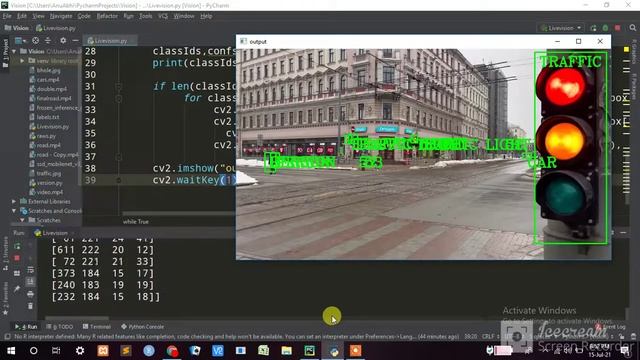Click the 'while True' breadcrumb
The image size is (640, 360).
[136, 222]
